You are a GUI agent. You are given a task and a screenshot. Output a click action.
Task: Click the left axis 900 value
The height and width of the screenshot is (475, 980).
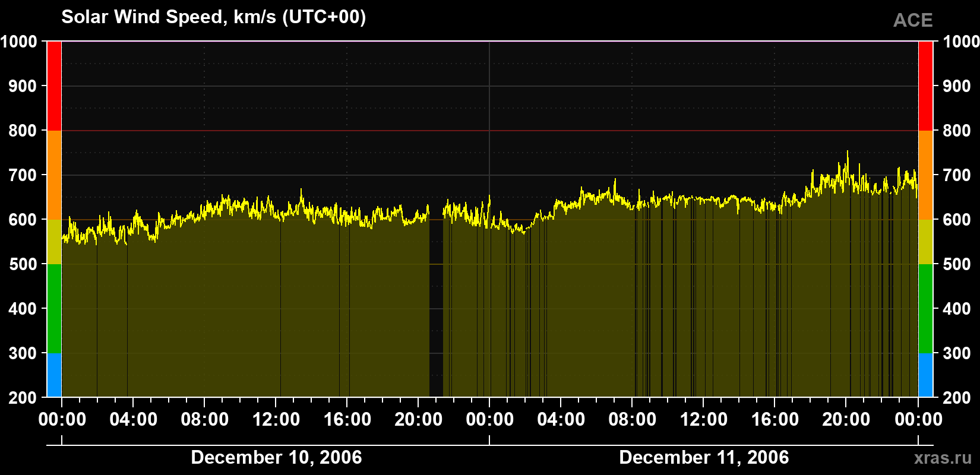pos(23,86)
